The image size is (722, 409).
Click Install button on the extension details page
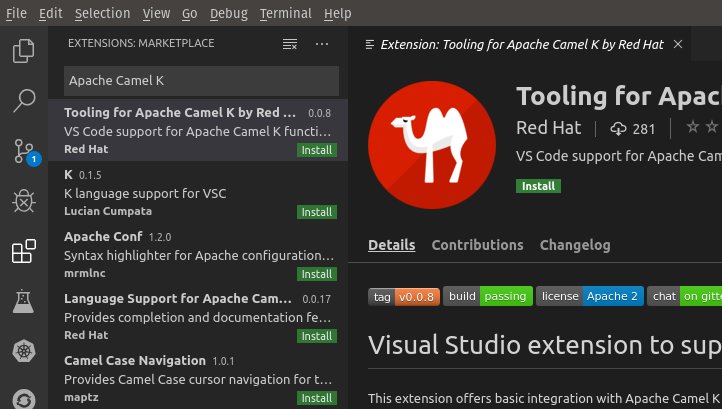[538, 186]
